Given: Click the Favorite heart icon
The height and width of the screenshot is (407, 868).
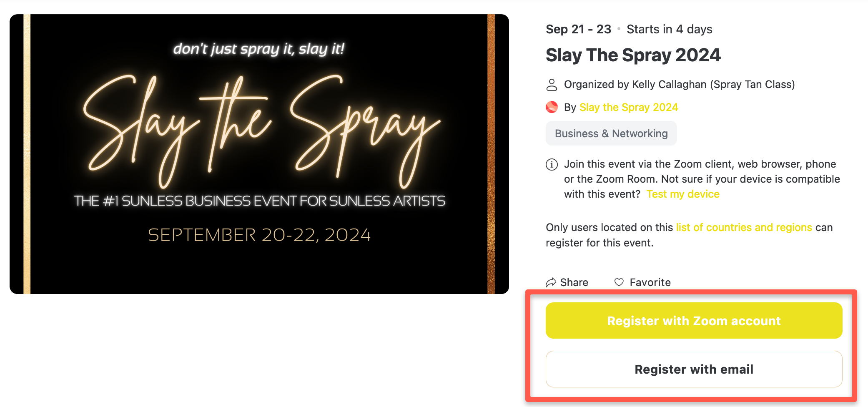Looking at the screenshot, I should pos(619,282).
